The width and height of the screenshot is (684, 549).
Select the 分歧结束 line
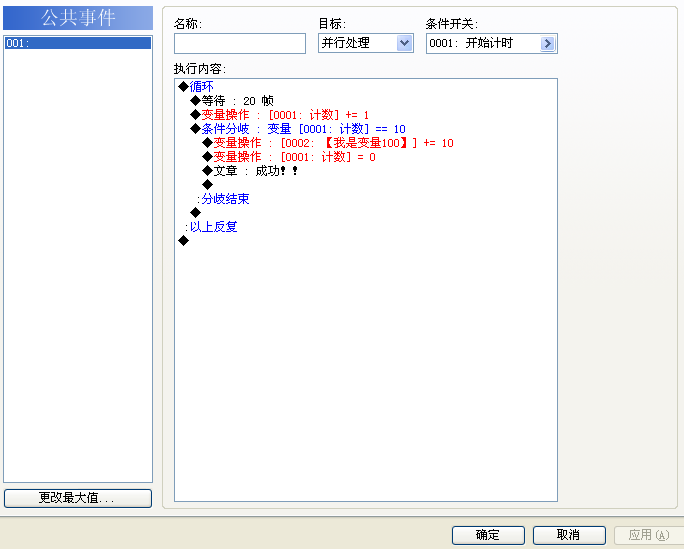point(223,199)
